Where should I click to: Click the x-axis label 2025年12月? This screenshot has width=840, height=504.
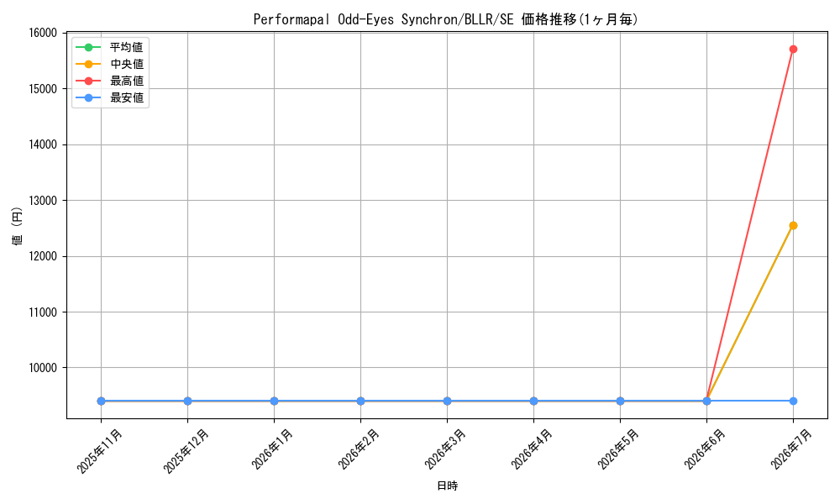[x=186, y=451]
